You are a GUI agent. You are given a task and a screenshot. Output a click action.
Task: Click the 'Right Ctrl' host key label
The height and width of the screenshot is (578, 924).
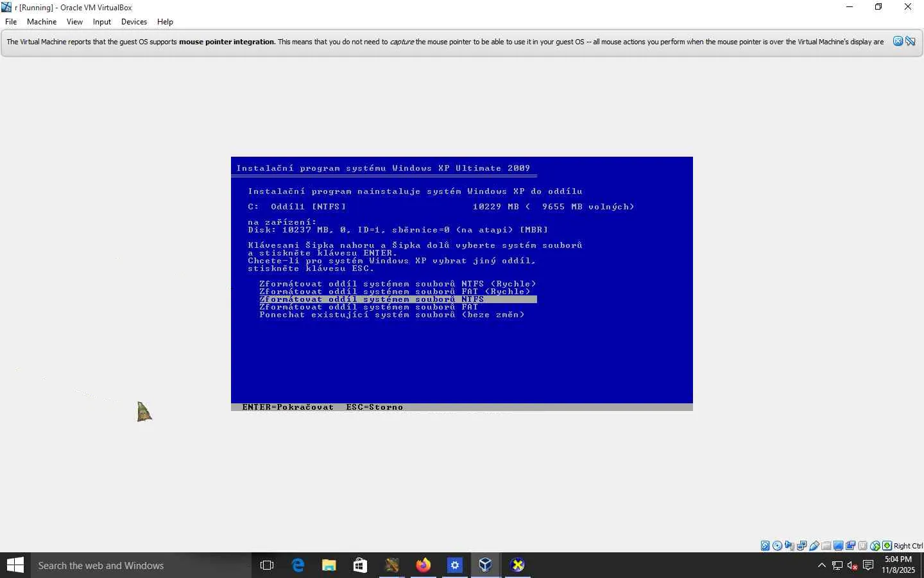coord(908,546)
